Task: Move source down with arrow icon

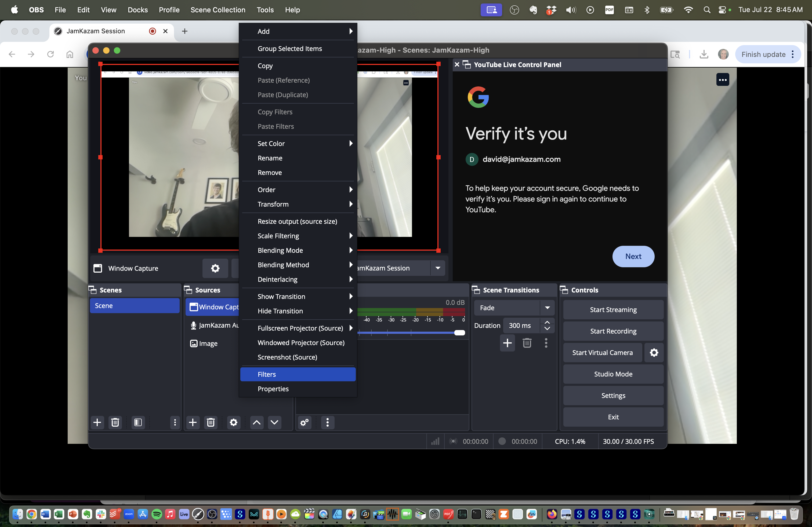Action: pyautogui.click(x=274, y=423)
